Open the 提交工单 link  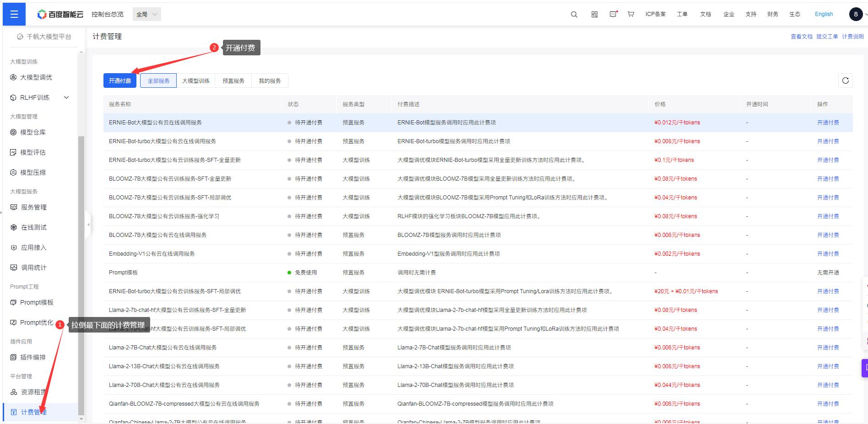(x=827, y=37)
